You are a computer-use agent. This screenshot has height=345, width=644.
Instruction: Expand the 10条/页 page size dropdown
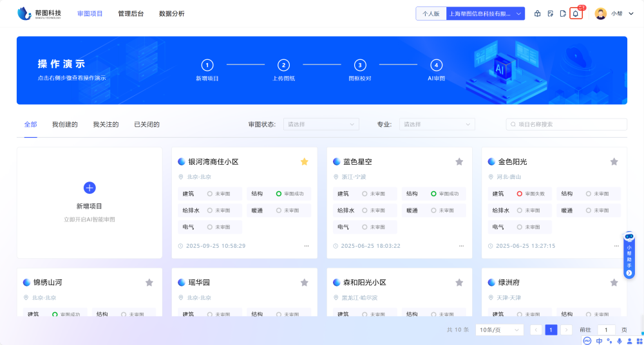pyautogui.click(x=499, y=330)
